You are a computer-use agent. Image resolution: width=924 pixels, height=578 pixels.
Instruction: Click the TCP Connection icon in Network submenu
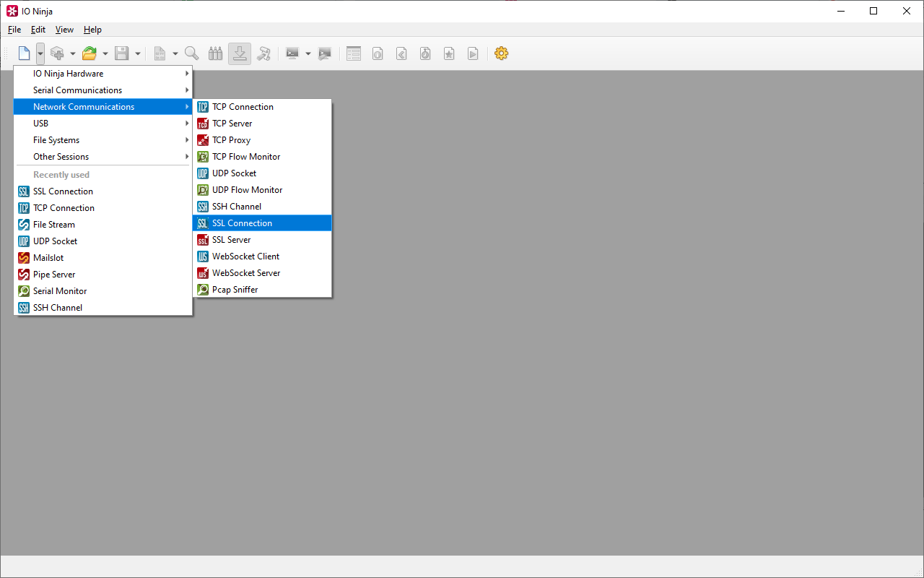point(203,107)
